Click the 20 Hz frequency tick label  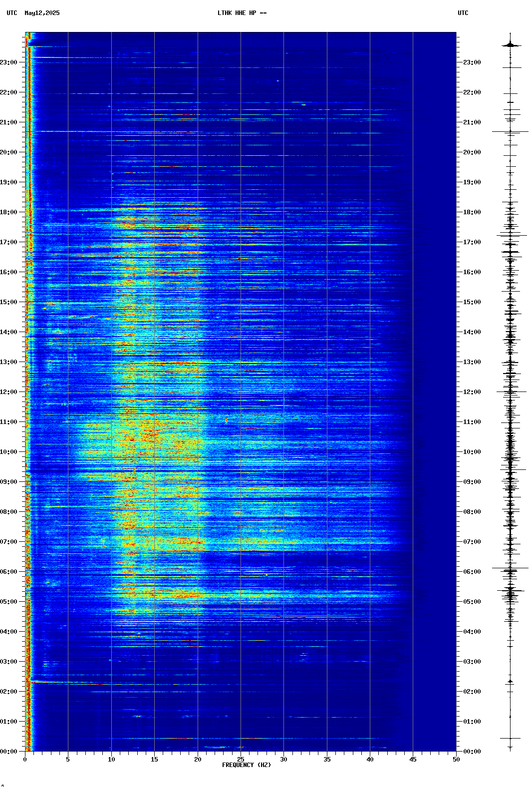click(198, 760)
